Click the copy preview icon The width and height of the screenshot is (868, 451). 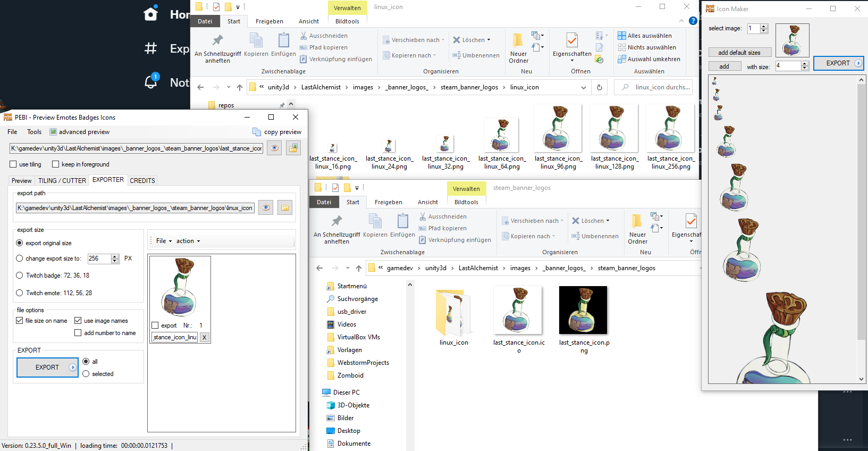point(257,132)
